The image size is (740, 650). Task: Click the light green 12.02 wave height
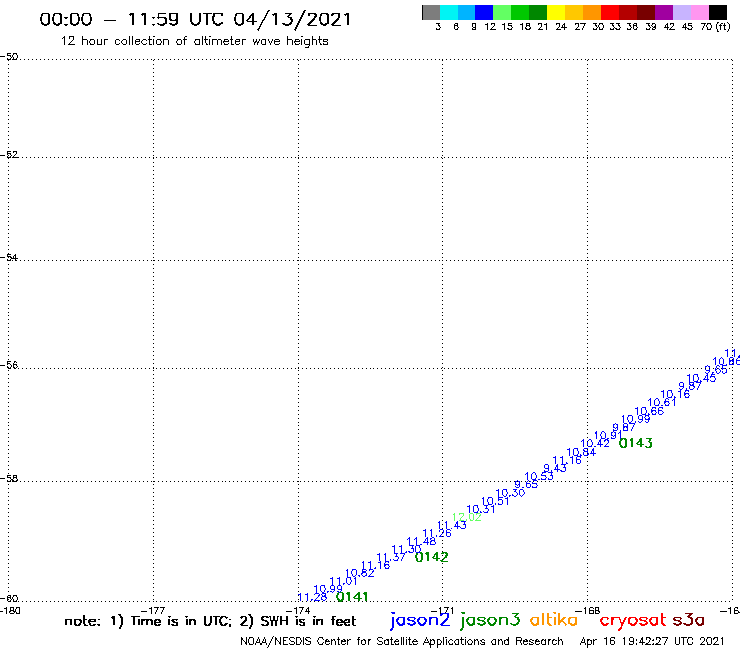[467, 517]
